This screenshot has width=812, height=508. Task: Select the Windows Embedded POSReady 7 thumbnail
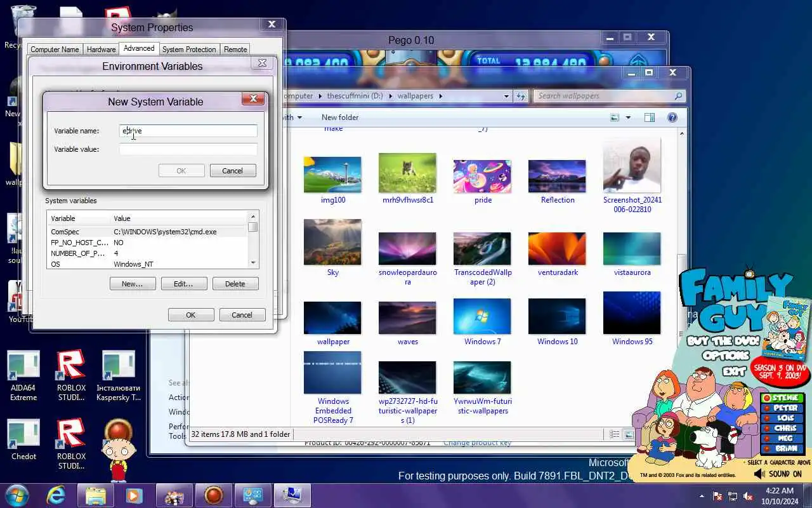click(333, 388)
